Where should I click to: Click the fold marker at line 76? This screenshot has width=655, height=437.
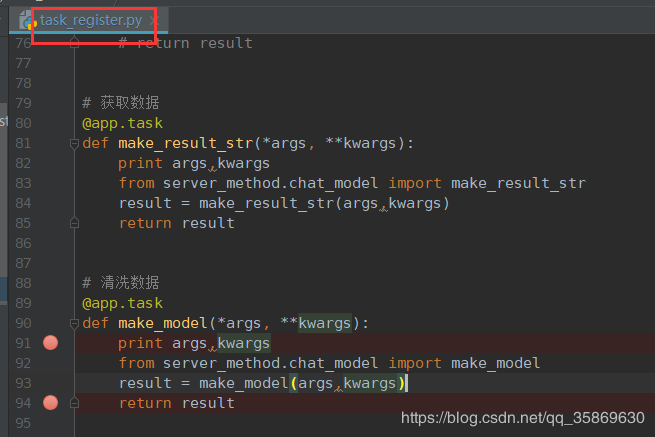[x=74, y=43]
